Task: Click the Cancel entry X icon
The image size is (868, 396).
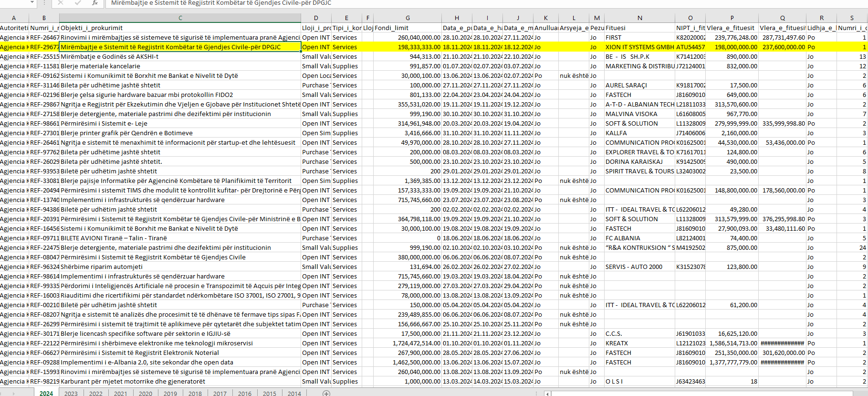Action: (61, 3)
